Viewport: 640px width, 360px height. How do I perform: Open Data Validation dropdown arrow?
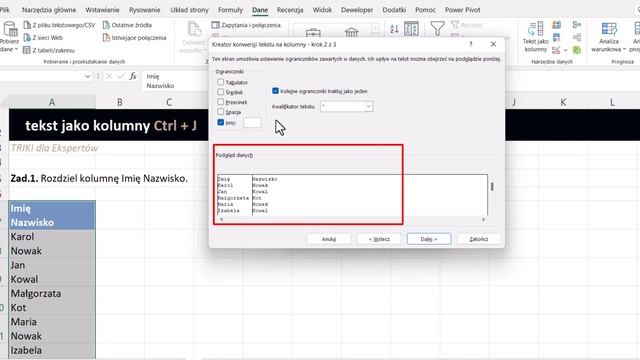(566, 50)
